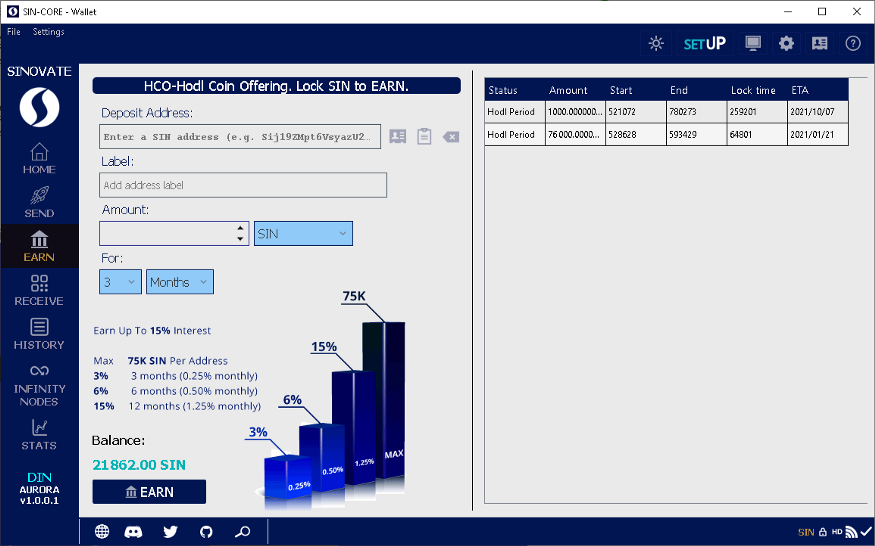Click the Lock time cell 259201

tap(757, 112)
